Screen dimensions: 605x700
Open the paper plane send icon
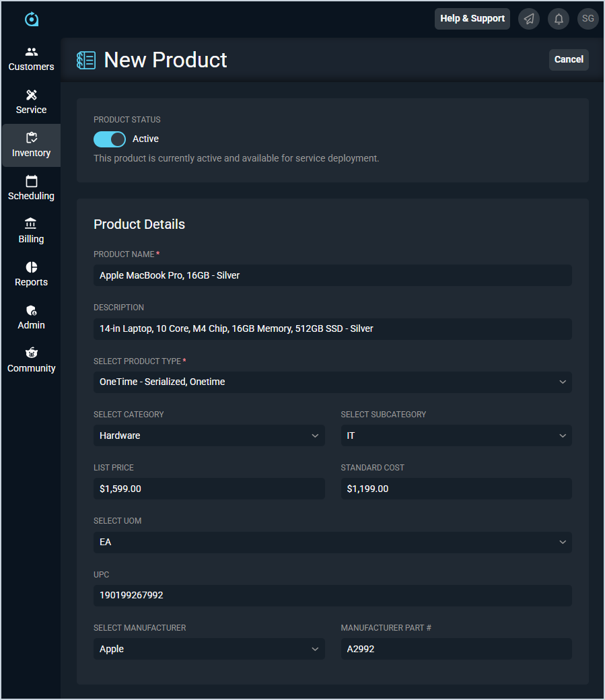pyautogui.click(x=529, y=19)
